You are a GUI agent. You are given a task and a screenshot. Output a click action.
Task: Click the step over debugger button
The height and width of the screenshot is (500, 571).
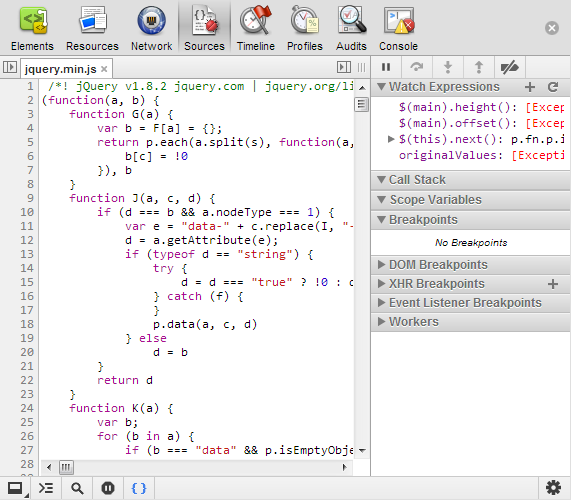417,67
